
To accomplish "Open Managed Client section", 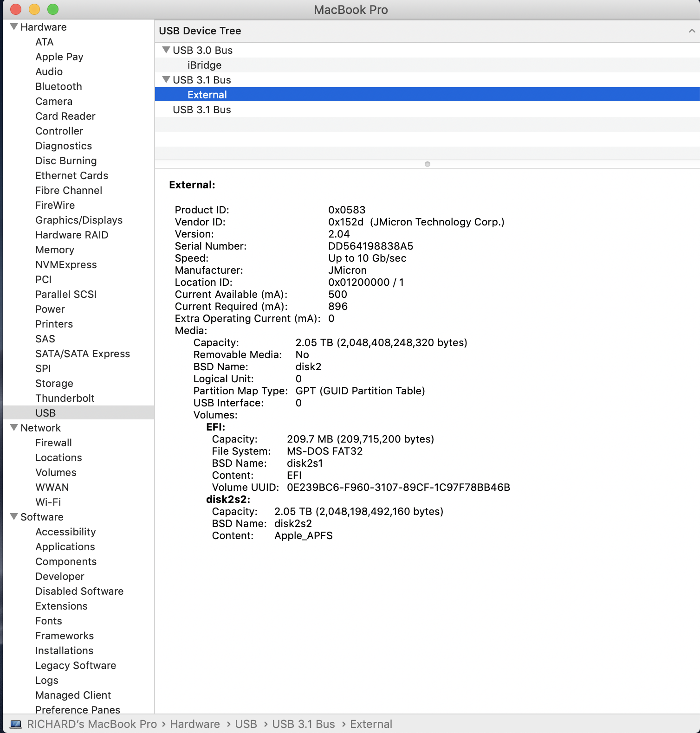I will [73, 695].
